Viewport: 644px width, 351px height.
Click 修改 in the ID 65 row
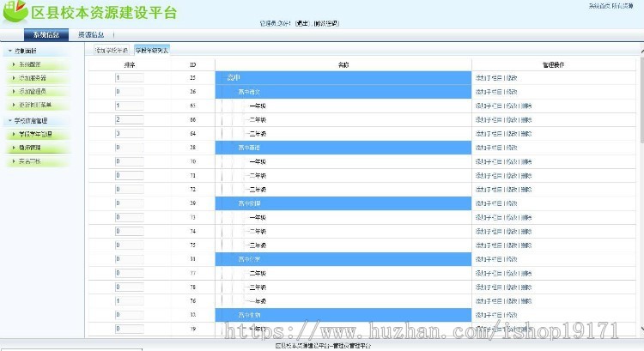(512, 106)
